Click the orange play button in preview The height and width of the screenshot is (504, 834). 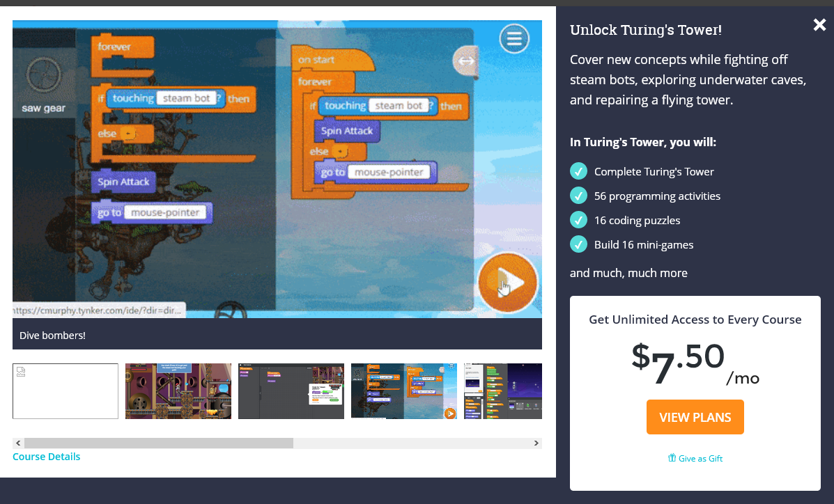point(507,283)
